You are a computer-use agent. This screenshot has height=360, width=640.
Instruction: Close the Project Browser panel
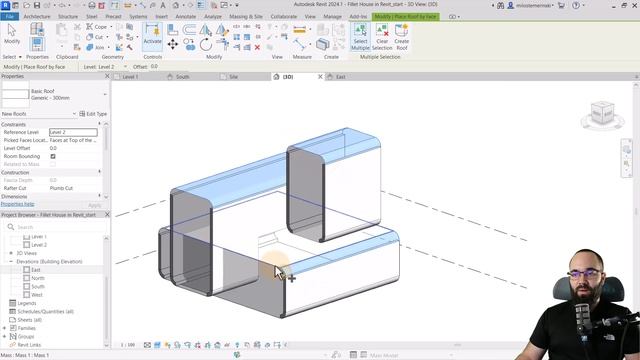(107, 215)
